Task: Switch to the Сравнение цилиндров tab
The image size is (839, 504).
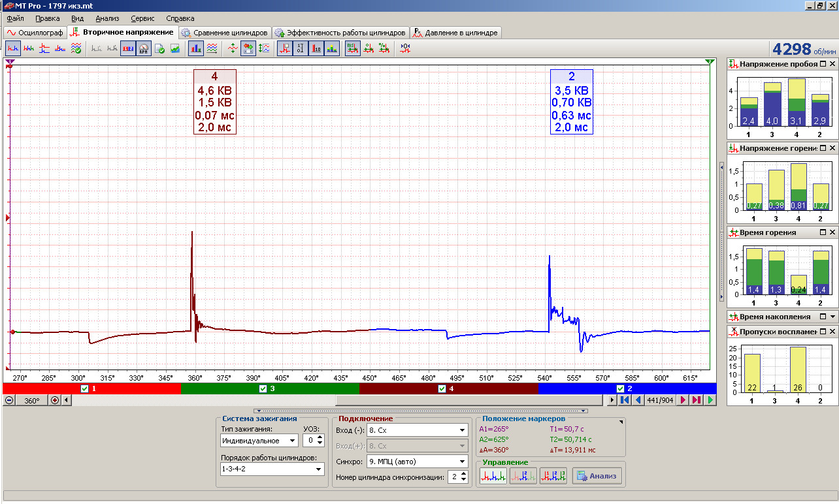Action: [224, 33]
